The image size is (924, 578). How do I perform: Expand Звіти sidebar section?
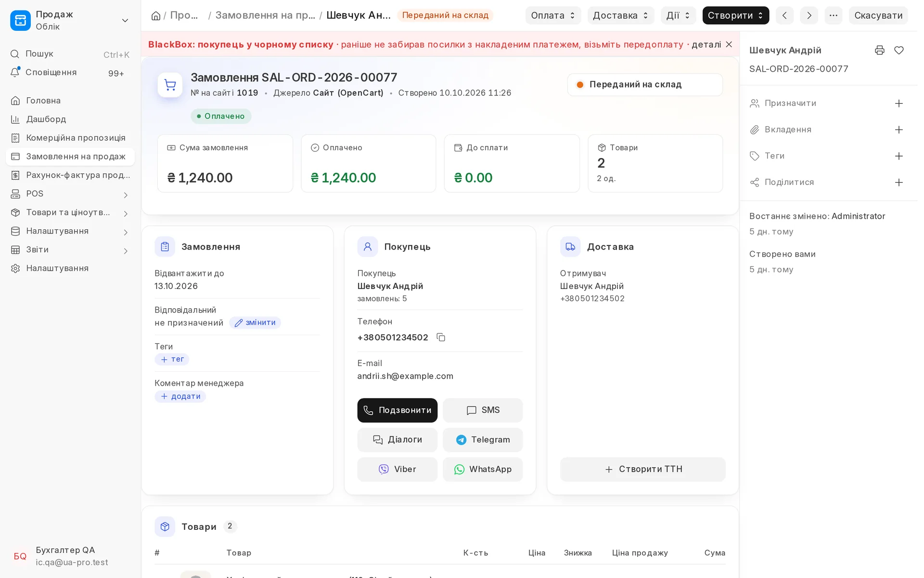click(x=126, y=251)
